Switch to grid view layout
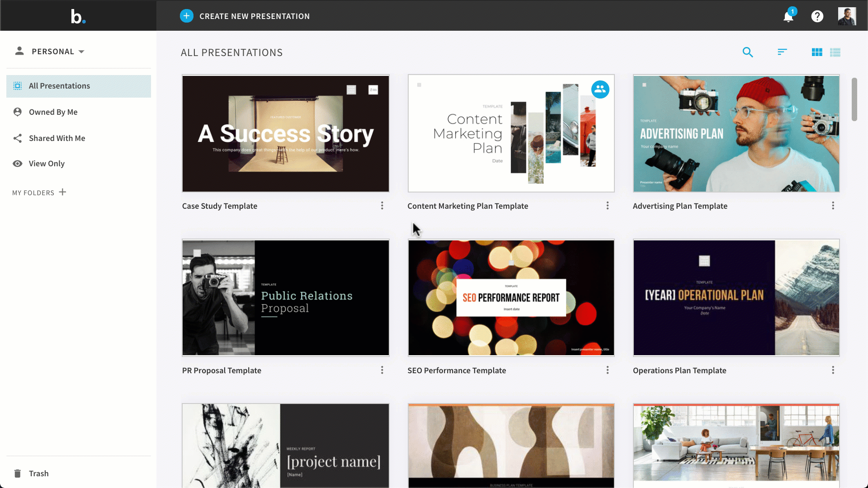The image size is (868, 488). coord(817,52)
